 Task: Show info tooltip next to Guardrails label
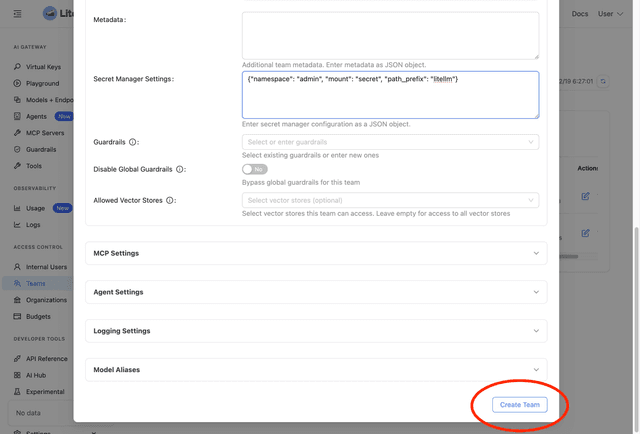(133, 142)
